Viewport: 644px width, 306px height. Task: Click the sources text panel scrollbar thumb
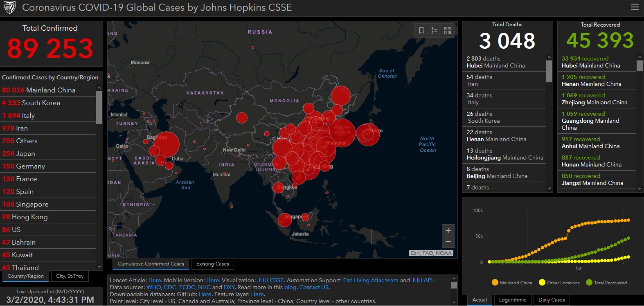point(453,285)
